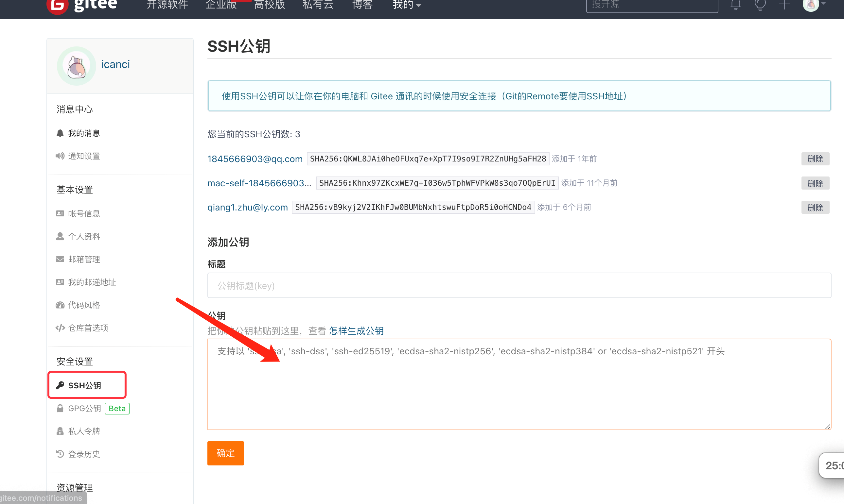Delete the 1845666903@qq.com SSH key
The width and height of the screenshot is (844, 504).
[x=815, y=159]
